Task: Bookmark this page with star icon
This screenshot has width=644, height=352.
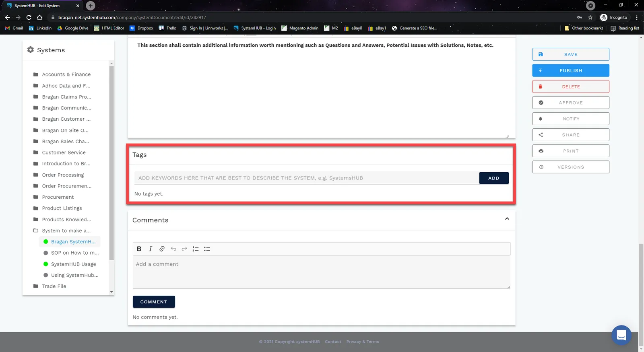Action: coord(590,17)
